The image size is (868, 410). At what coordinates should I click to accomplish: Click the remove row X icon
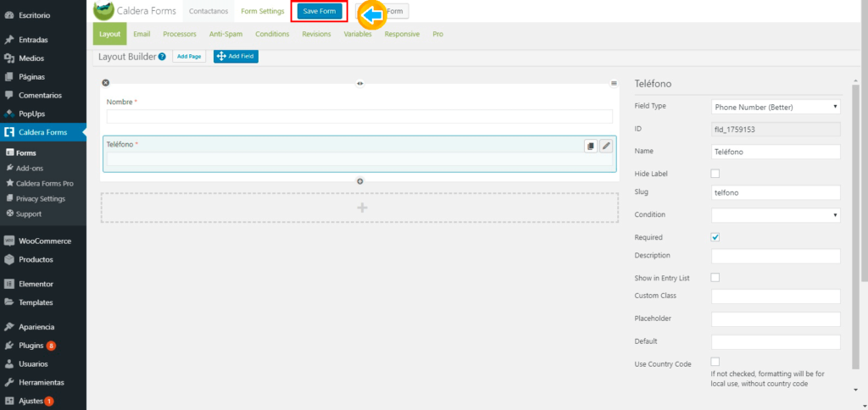106,82
